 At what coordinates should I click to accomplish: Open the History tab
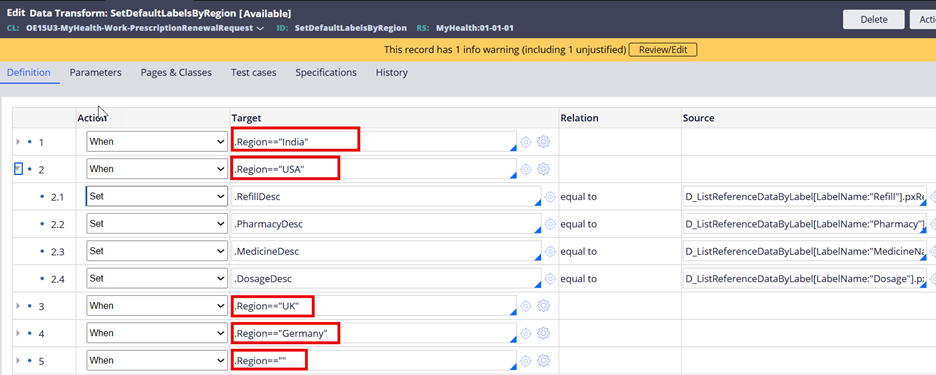tap(392, 72)
